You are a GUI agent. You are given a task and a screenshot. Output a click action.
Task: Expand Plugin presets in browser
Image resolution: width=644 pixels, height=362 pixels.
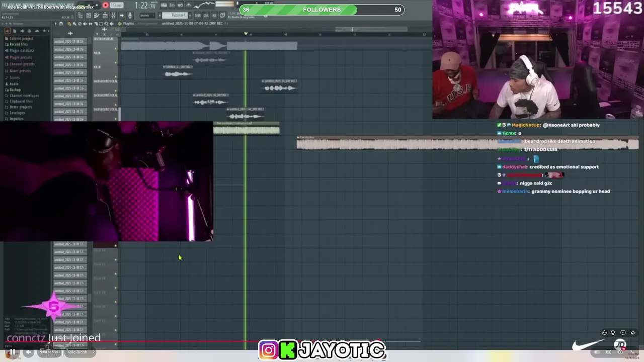pyautogui.click(x=19, y=57)
